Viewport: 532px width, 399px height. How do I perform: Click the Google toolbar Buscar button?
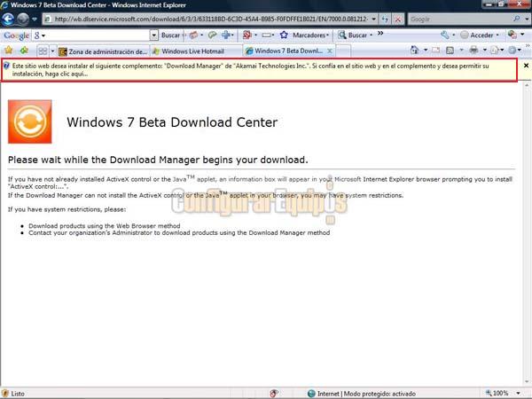click(x=170, y=35)
